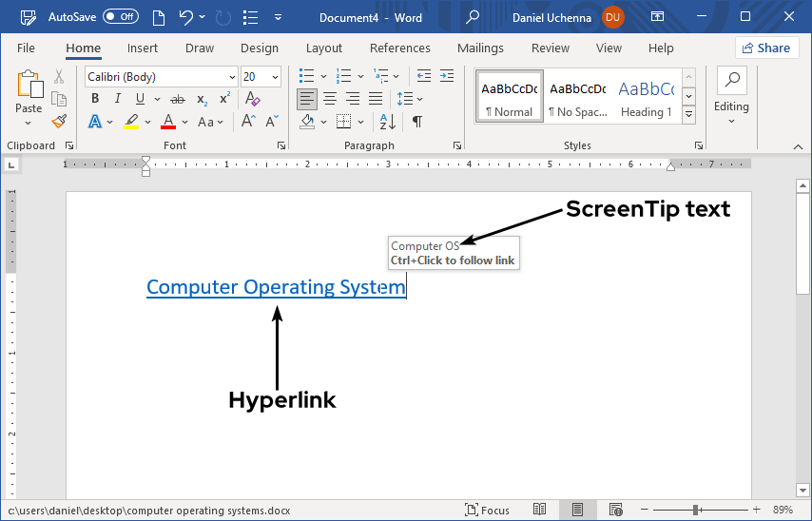Toggle Align Left
Image resolution: width=812 pixels, height=521 pixels.
pyautogui.click(x=306, y=99)
